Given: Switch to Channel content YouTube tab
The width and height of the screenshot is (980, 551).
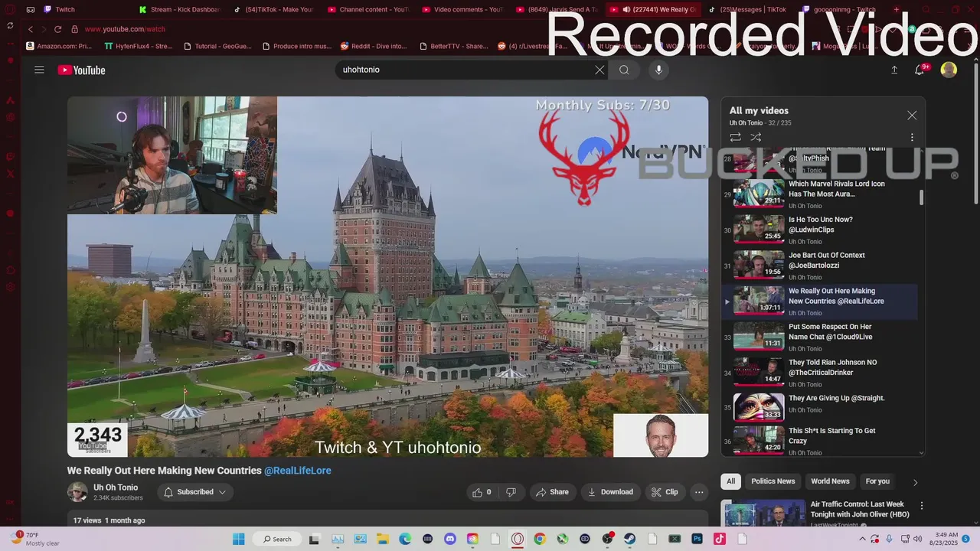Looking at the screenshot, I should (367, 9).
